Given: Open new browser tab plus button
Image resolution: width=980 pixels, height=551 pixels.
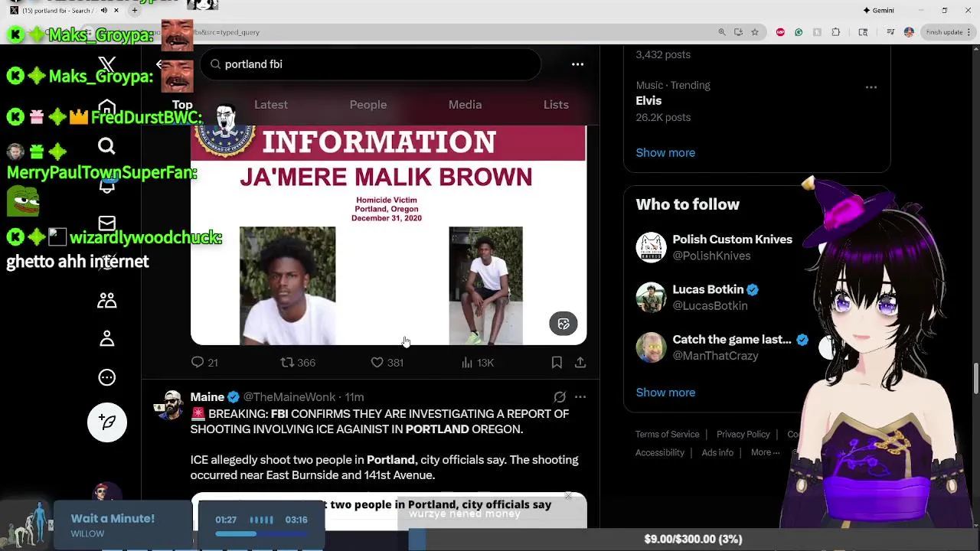Looking at the screenshot, I should pos(134,11).
